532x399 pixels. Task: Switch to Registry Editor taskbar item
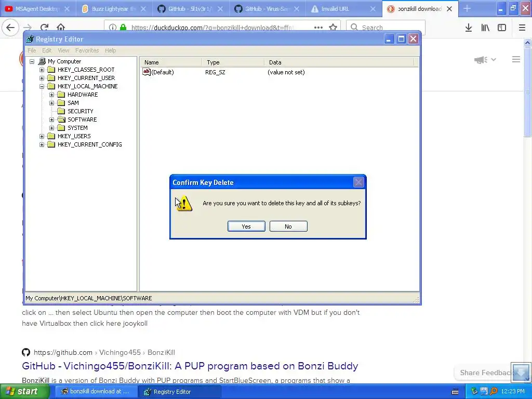[180, 392]
